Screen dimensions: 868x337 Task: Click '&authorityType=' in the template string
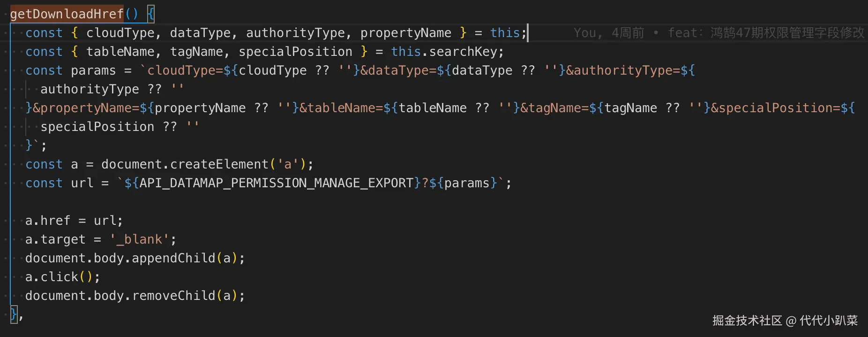click(x=623, y=70)
